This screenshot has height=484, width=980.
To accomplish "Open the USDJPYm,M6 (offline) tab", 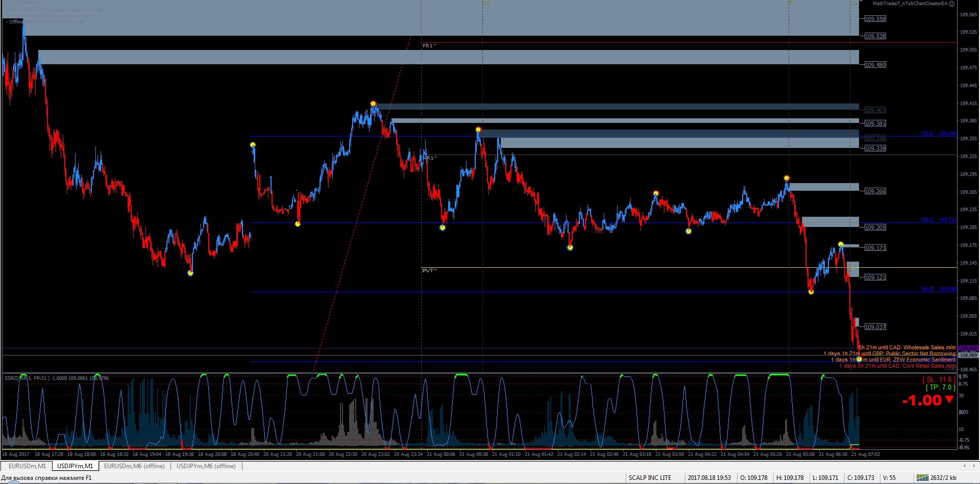I will point(206,466).
